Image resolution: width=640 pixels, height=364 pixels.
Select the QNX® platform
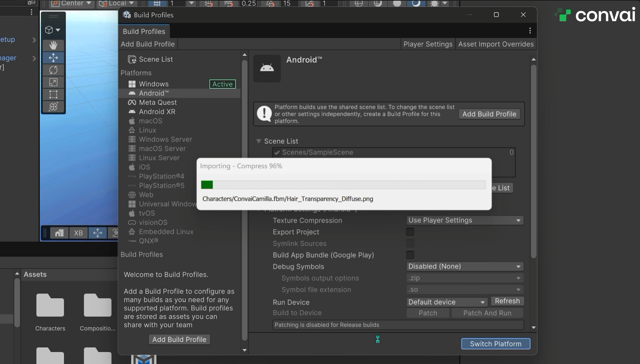(179, 241)
